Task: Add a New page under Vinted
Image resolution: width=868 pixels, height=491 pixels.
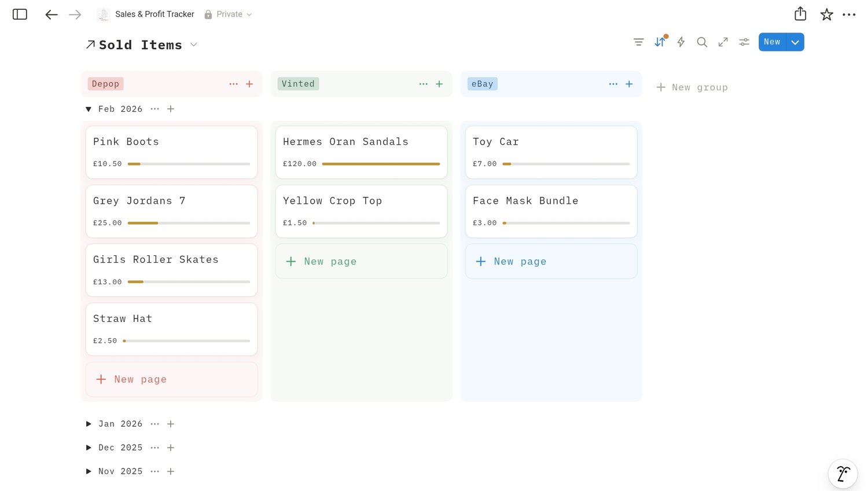Action: (330, 262)
